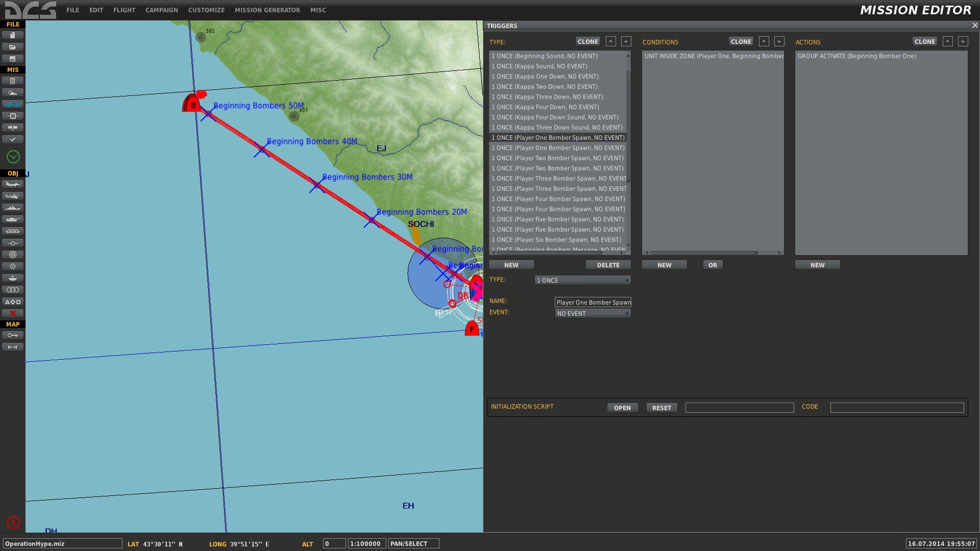Select the map distance ruler tool

13,347
